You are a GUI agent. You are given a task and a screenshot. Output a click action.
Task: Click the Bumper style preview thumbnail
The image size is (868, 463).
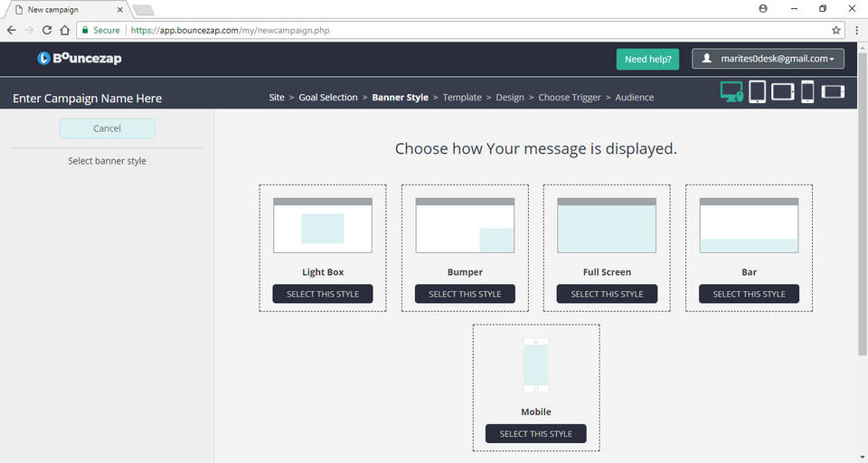click(465, 226)
